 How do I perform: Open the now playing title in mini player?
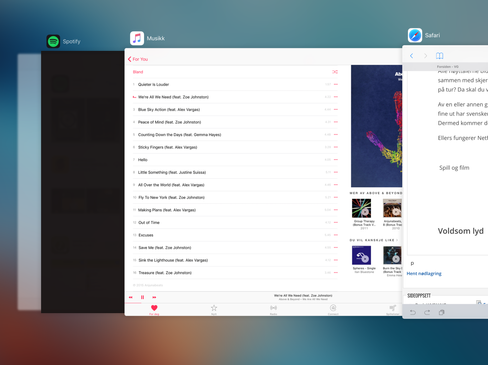303,295
